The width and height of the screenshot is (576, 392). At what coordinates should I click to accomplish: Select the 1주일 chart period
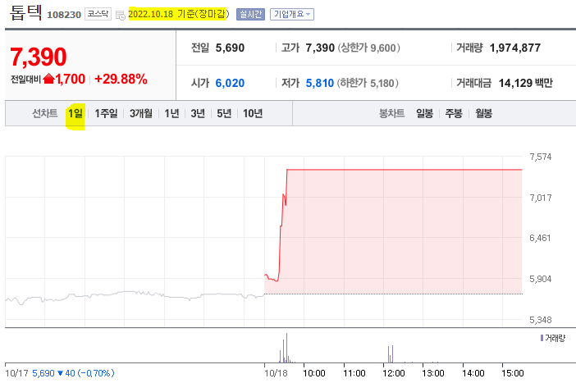click(106, 113)
